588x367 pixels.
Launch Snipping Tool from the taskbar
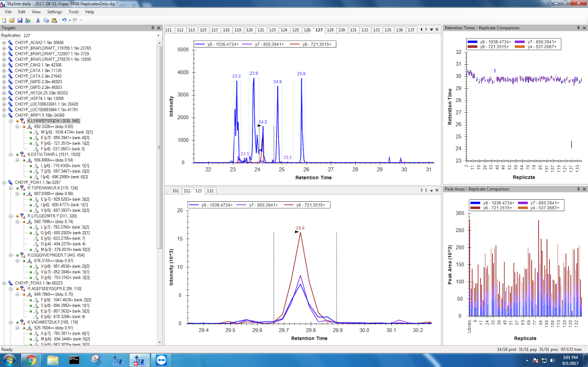pyautogui.click(x=96, y=360)
